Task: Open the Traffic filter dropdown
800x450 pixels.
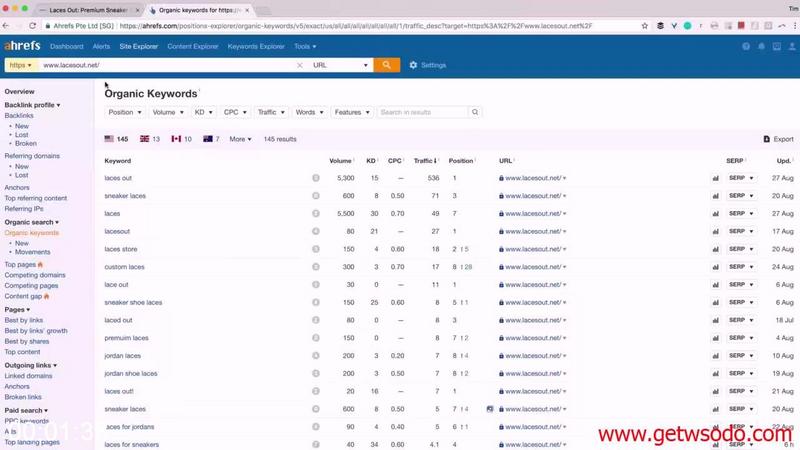Action: [271, 112]
